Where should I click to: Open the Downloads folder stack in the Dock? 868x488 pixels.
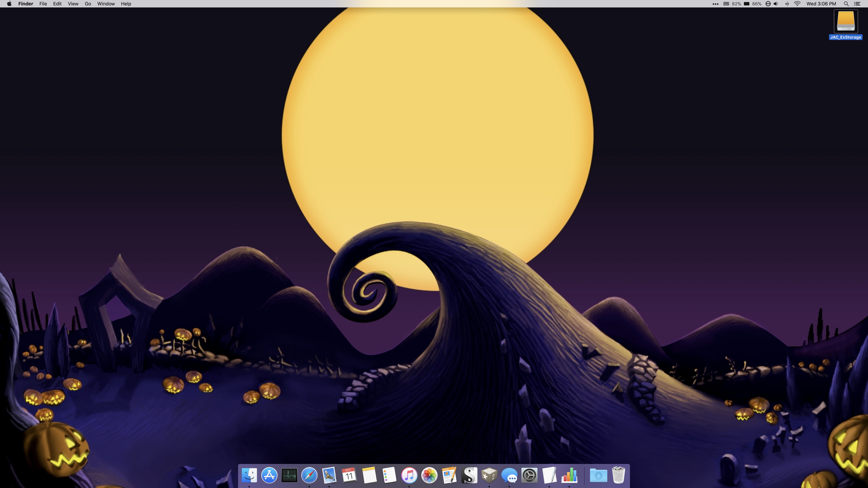click(598, 475)
